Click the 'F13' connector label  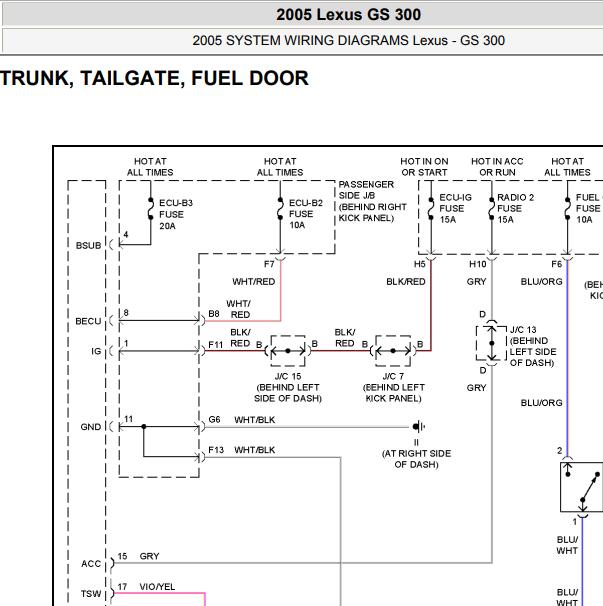(x=216, y=450)
